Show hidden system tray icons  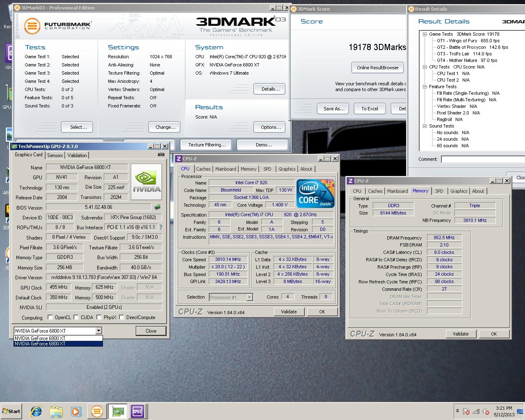pos(457,411)
